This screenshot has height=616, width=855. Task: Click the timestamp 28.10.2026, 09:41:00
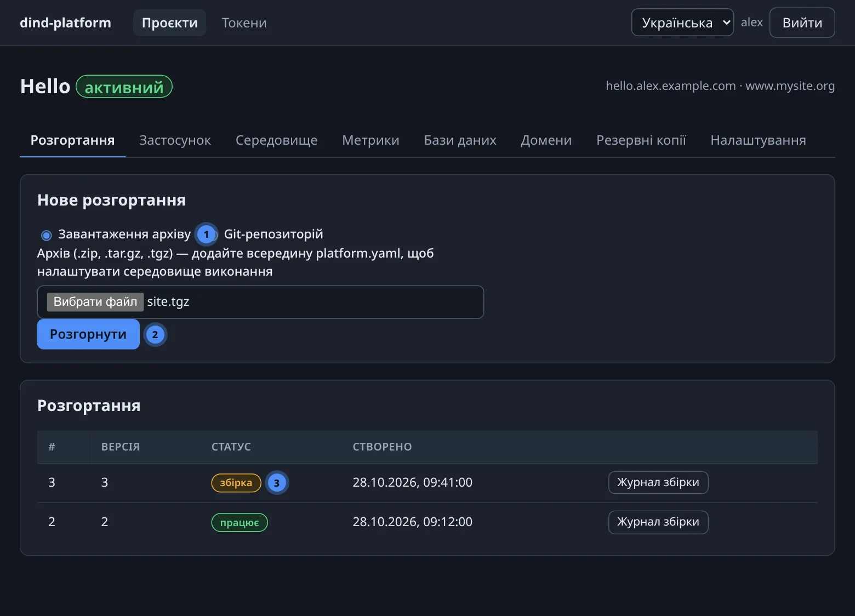pos(412,482)
